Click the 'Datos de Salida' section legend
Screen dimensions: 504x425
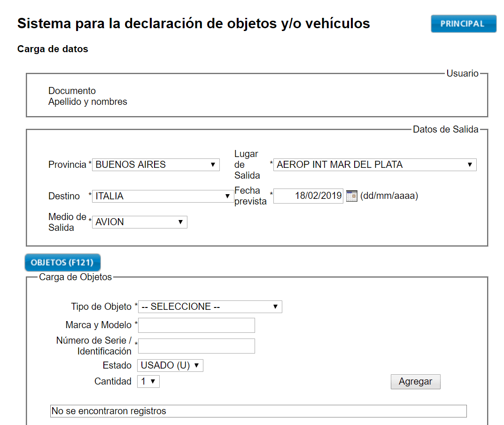click(x=445, y=129)
